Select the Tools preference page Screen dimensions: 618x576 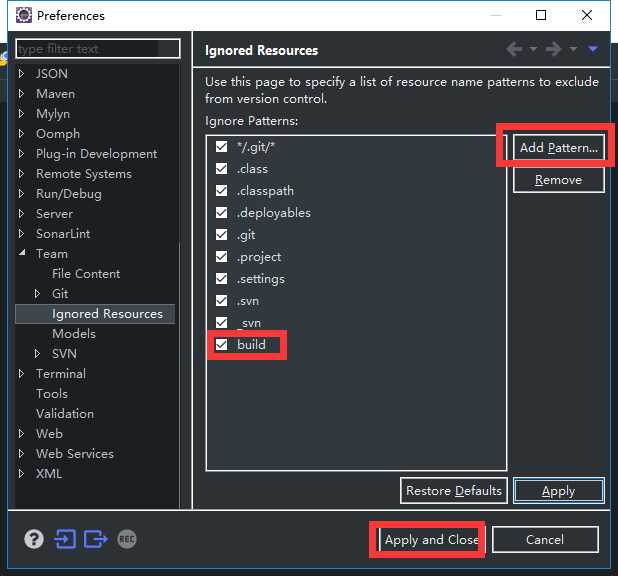[x=52, y=393]
